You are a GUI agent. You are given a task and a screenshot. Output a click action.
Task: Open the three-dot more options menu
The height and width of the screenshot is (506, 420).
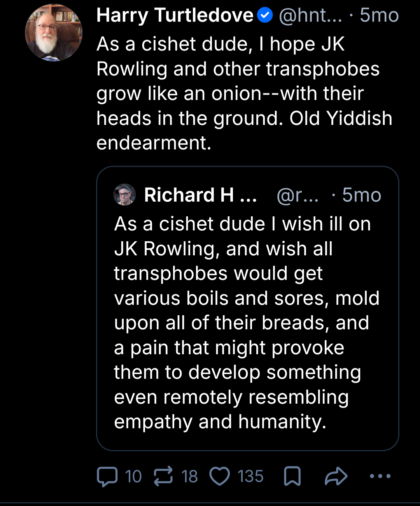pos(380,476)
